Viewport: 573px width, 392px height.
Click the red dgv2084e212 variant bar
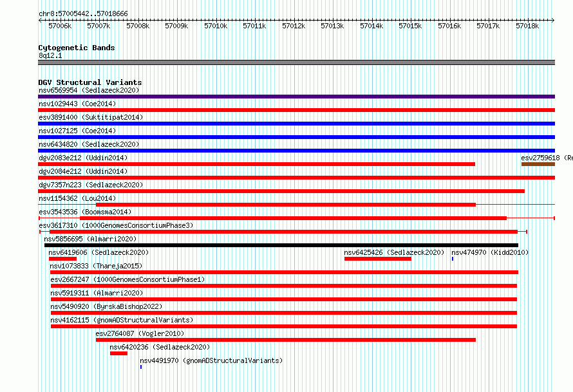point(296,178)
